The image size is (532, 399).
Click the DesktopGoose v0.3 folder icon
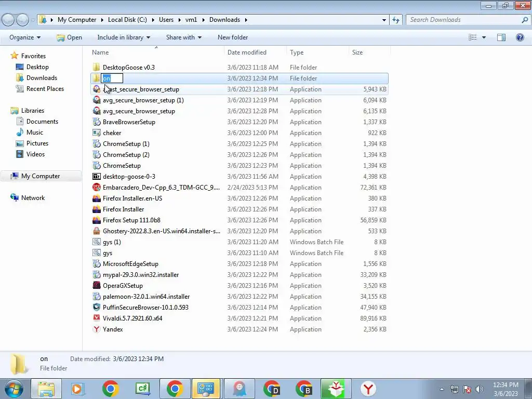(x=96, y=67)
